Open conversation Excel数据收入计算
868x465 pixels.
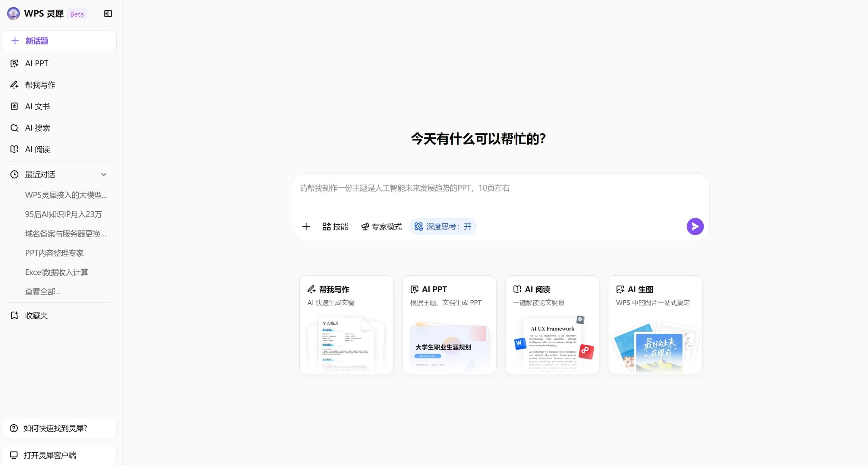tap(57, 273)
